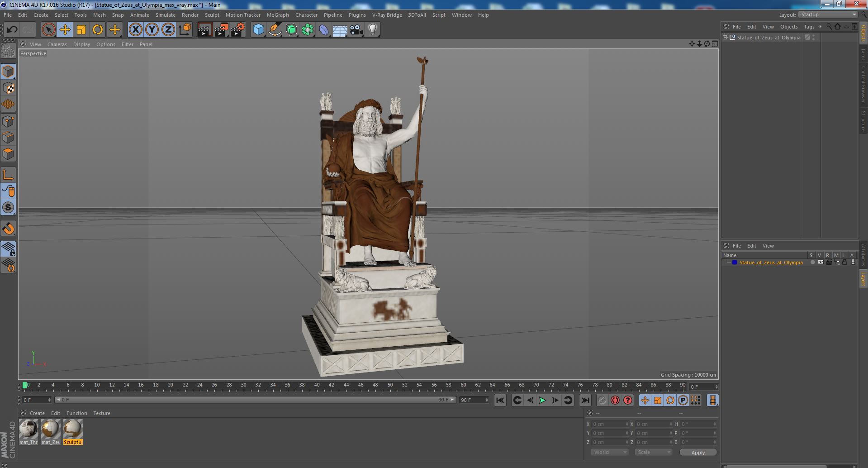This screenshot has height=468, width=868.
Task: Toggle Y axis lock
Action: pos(152,30)
